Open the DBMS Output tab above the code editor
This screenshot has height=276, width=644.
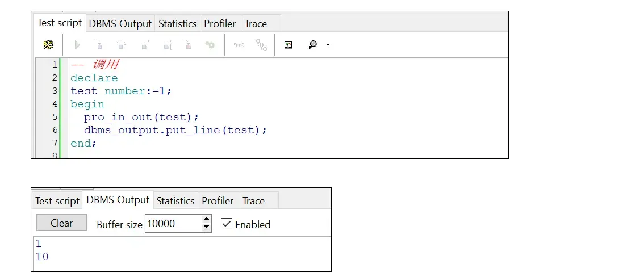click(120, 24)
